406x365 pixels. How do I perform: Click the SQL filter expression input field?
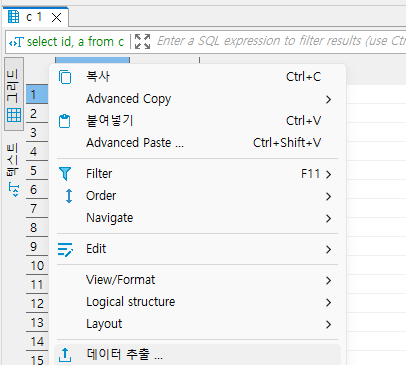pyautogui.click(x=281, y=41)
